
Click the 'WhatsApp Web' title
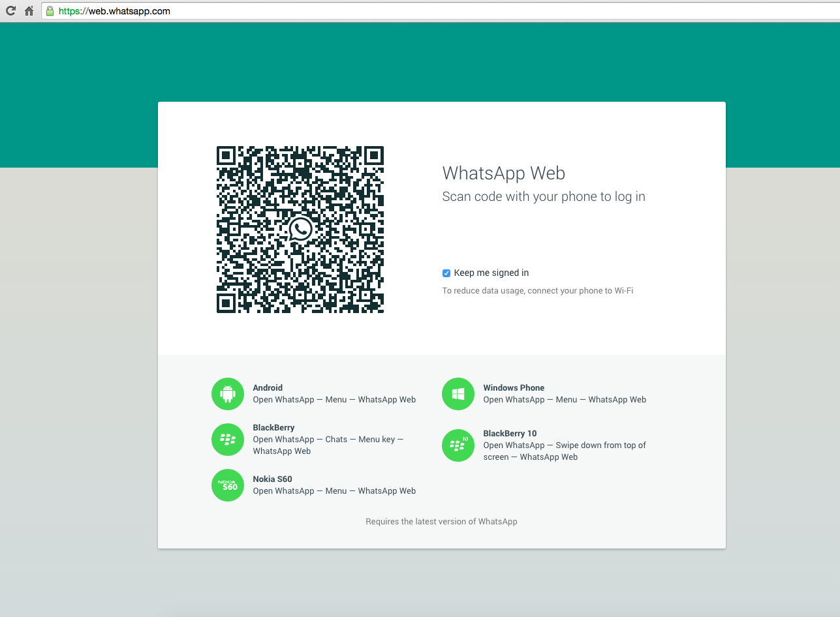point(503,173)
